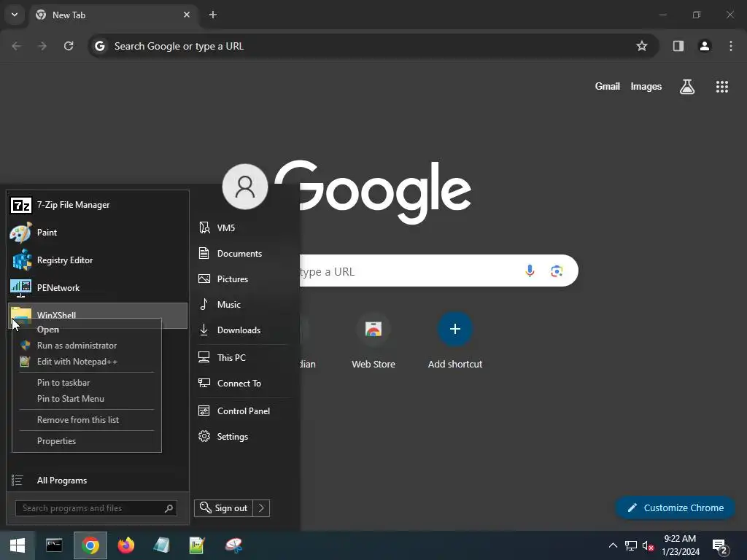Open Pictures from the Start menu

[243, 279]
